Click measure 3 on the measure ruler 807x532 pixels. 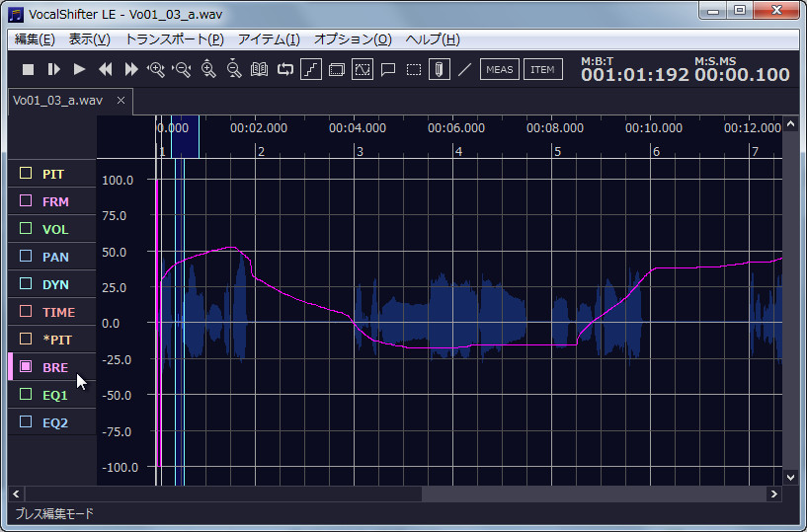point(360,152)
